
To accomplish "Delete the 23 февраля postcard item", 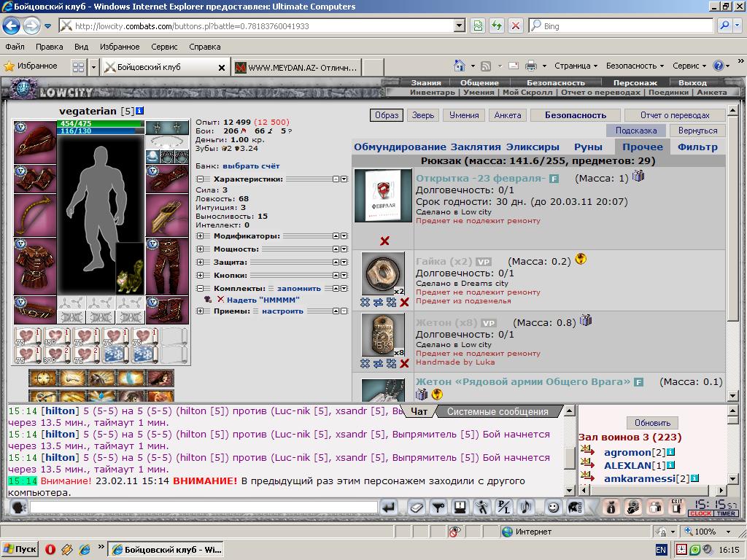I will 384,241.
